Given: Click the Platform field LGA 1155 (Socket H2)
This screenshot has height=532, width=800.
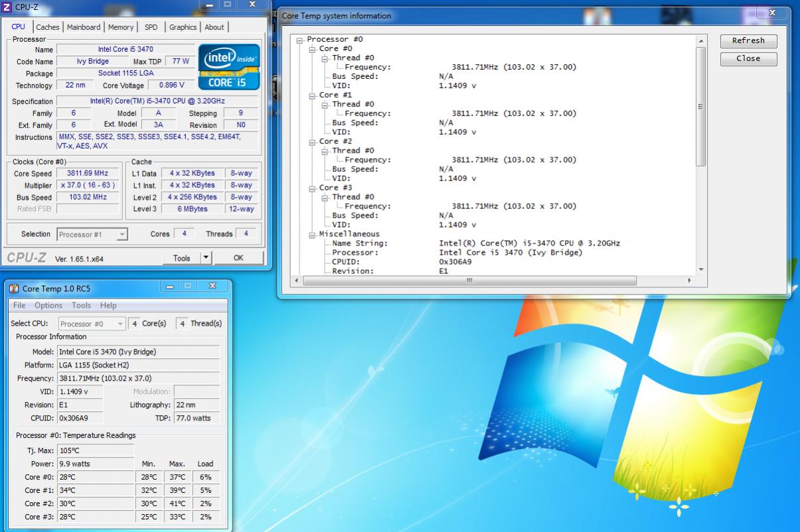Looking at the screenshot, I should click(138, 365).
